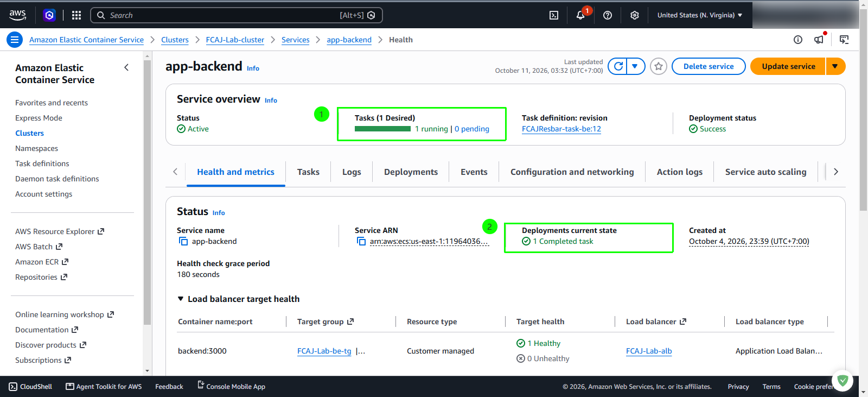The image size is (868, 397).
Task: Open the announcements megaphone icon
Action: (x=819, y=40)
